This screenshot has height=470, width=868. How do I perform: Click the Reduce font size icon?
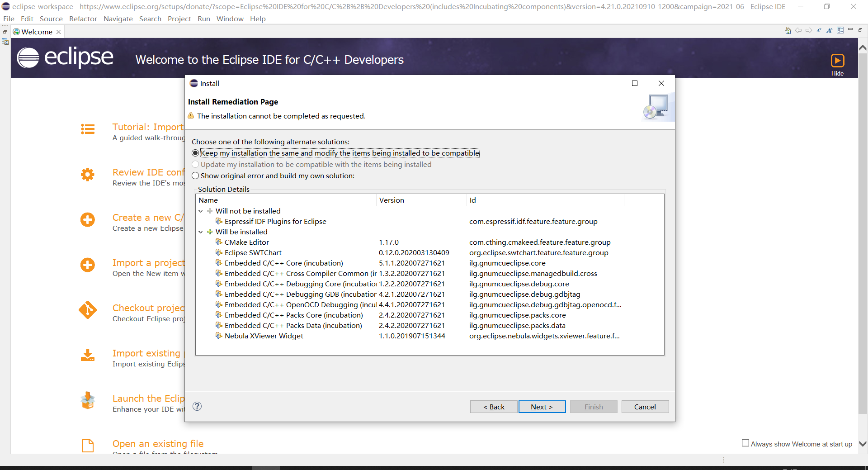(x=819, y=30)
